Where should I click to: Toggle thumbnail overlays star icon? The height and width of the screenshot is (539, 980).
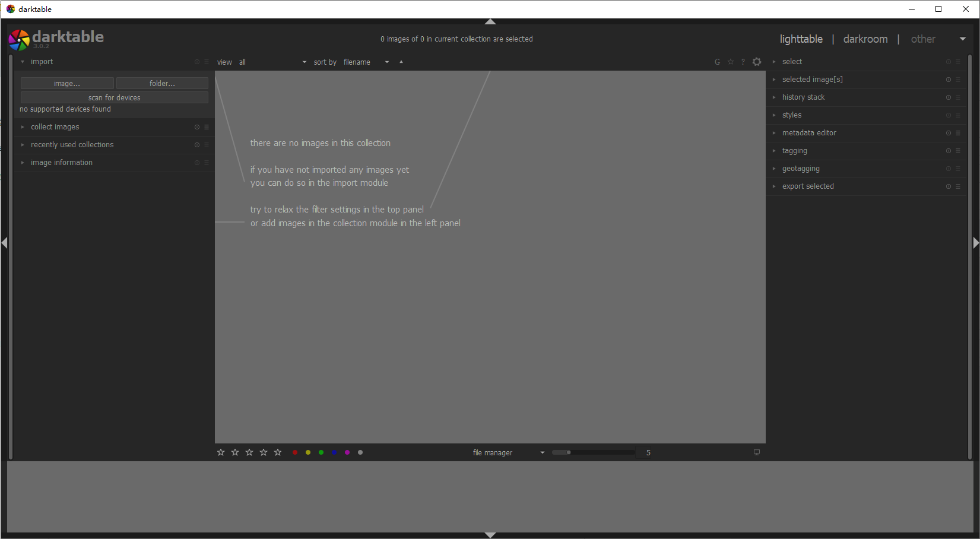(x=731, y=62)
